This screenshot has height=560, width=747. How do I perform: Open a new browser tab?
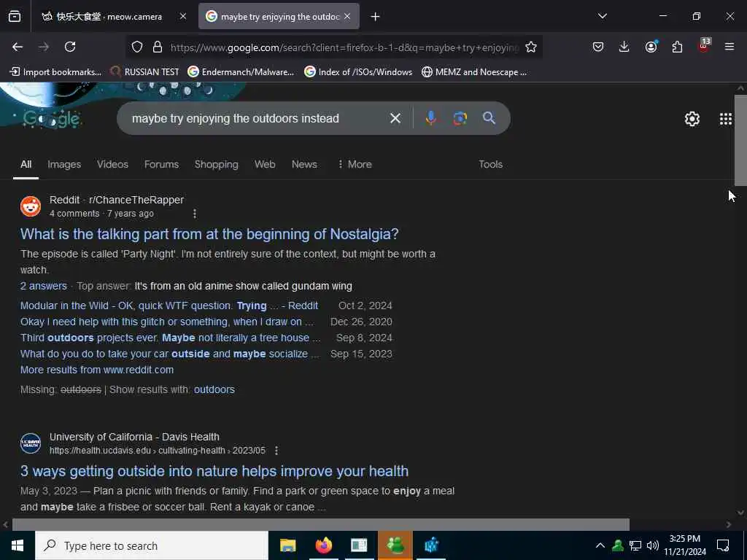(375, 17)
